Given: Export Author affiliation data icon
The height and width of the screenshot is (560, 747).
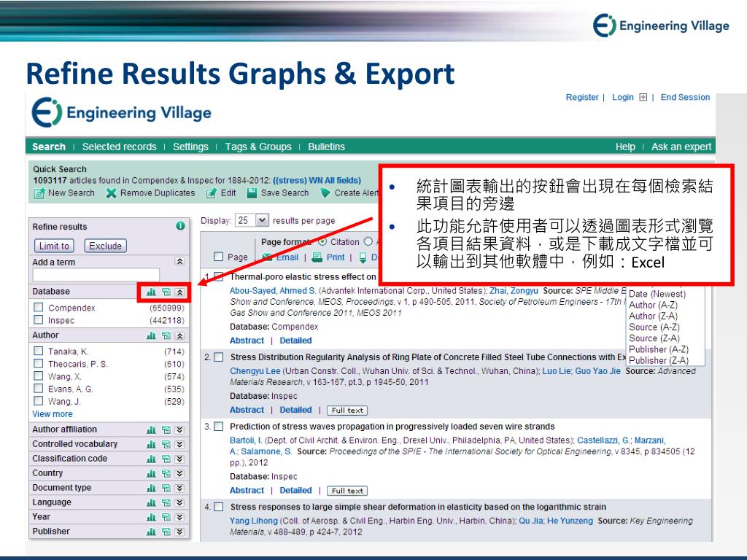Looking at the screenshot, I should 166,430.
